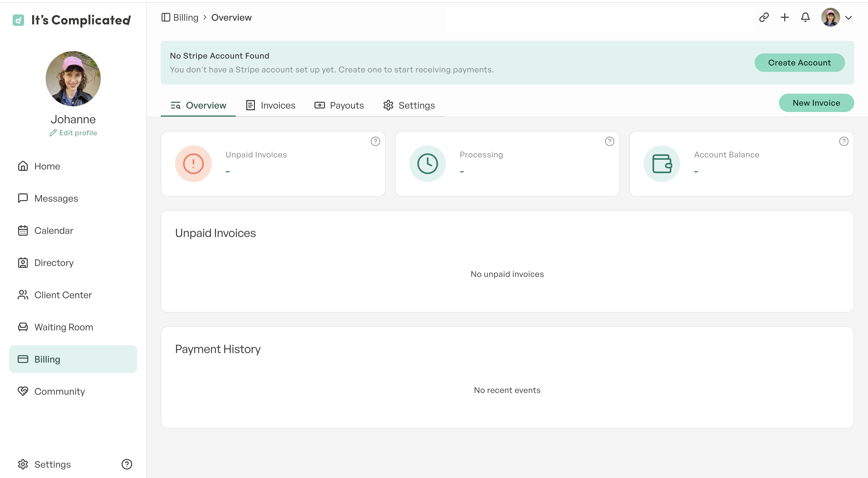Image resolution: width=868 pixels, height=478 pixels.
Task: Click the header profile avatar photo
Action: (x=830, y=17)
